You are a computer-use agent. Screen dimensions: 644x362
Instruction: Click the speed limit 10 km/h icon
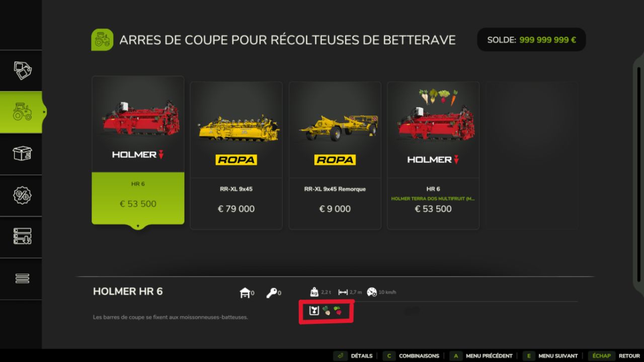[x=372, y=292]
